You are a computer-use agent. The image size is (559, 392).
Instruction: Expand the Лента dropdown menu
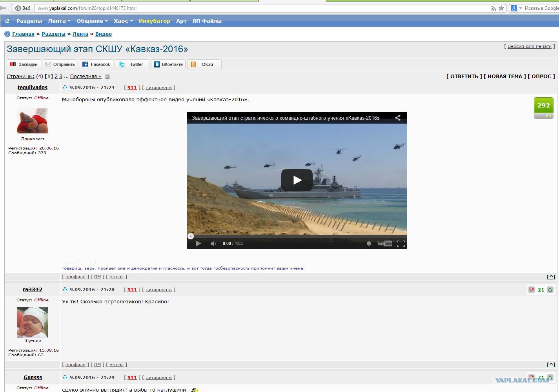[x=59, y=21]
